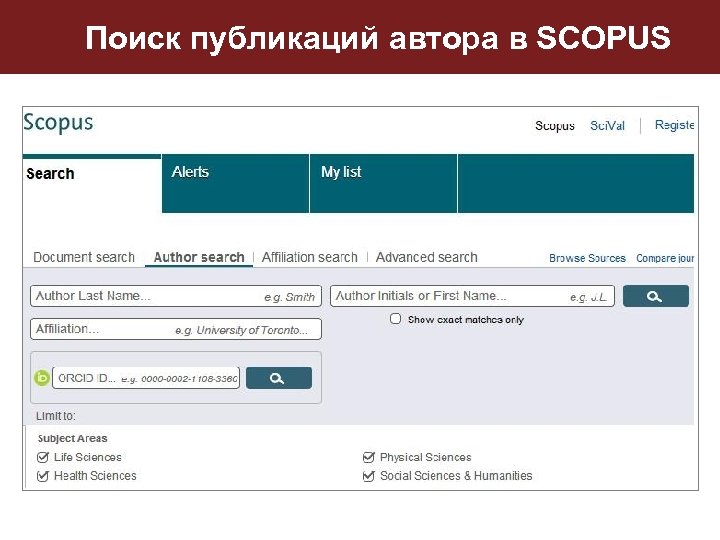Screen dimensions: 720x540
Task: Switch to Affiliation search tab
Action: tap(309, 257)
